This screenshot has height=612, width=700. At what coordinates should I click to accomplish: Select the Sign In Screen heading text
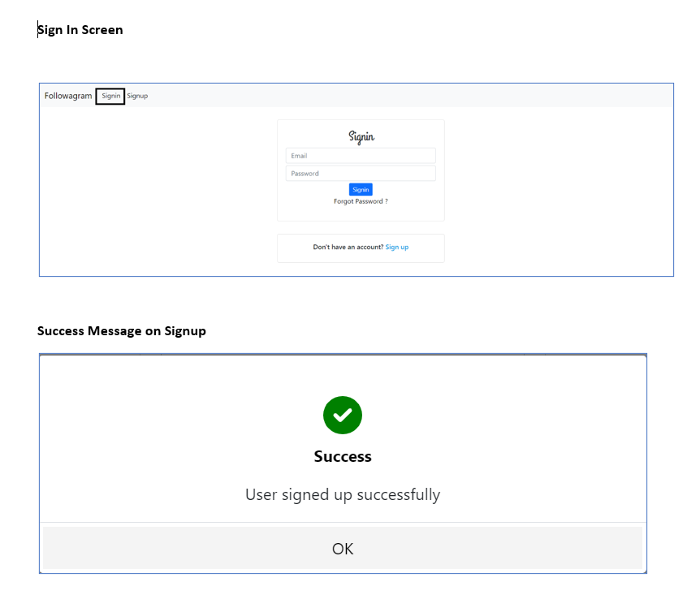pyautogui.click(x=80, y=30)
